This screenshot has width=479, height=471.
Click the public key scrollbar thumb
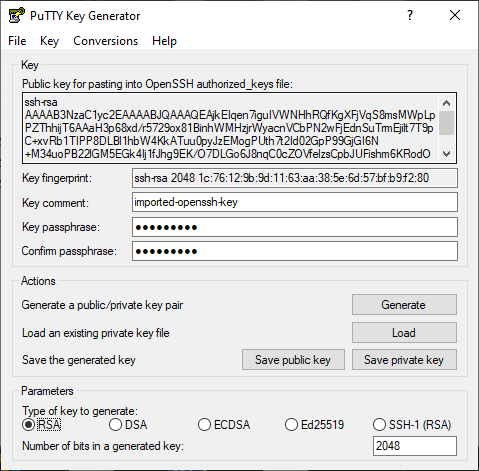446,123
